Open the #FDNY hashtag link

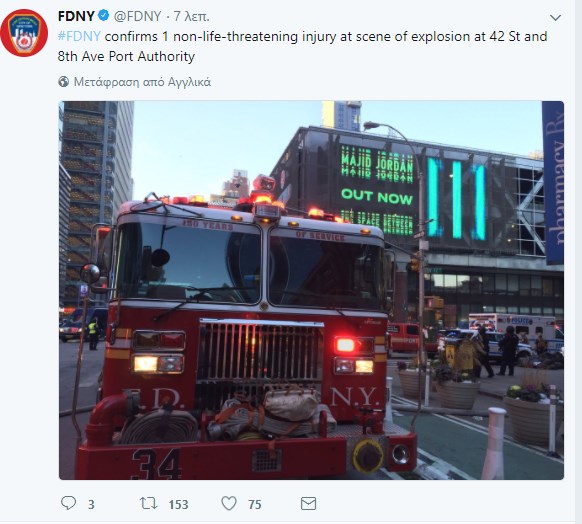79,36
